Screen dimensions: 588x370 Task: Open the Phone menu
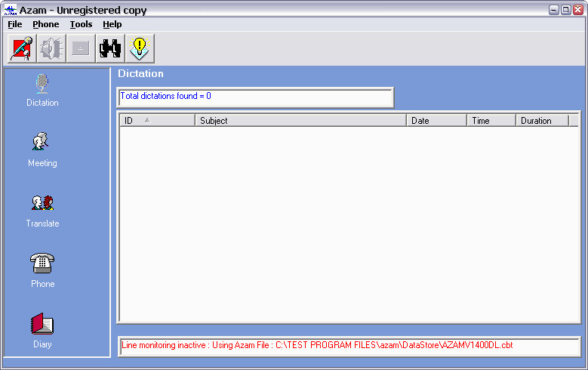(46, 24)
